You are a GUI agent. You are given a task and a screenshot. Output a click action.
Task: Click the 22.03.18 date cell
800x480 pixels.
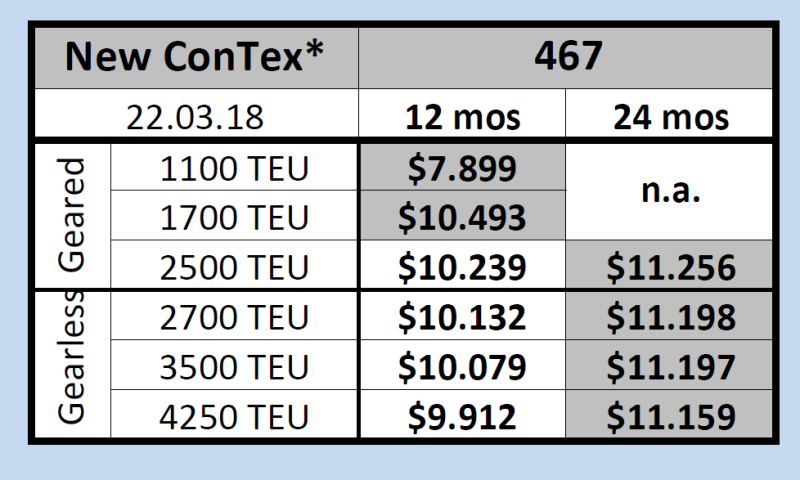[194, 116]
